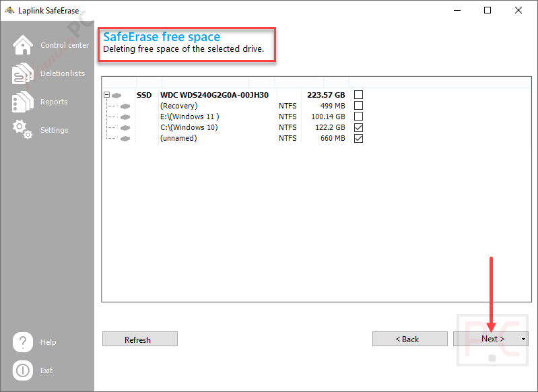This screenshot has width=538, height=392.
Task: Select the C:\(Windows 10) partition row
Action: 233,127
